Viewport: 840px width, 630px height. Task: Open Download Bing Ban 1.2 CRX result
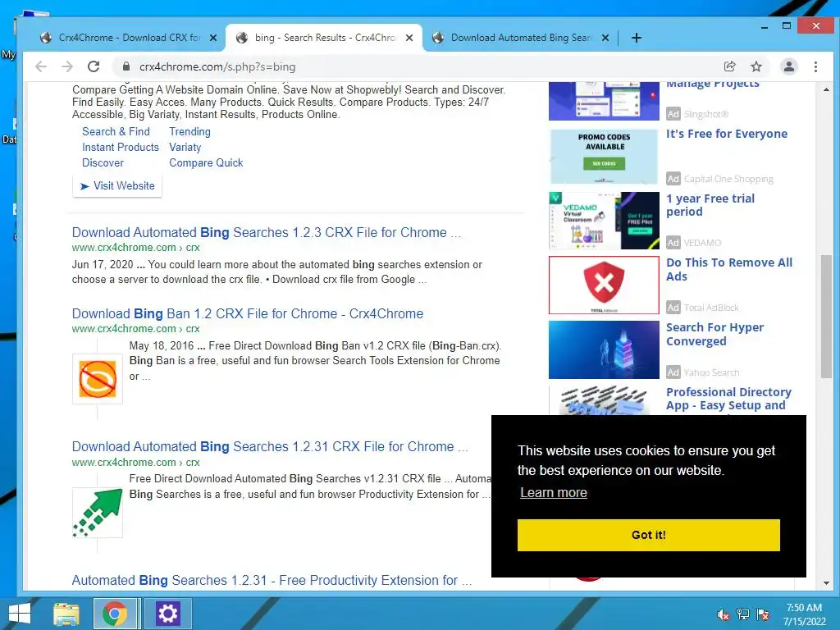point(248,314)
